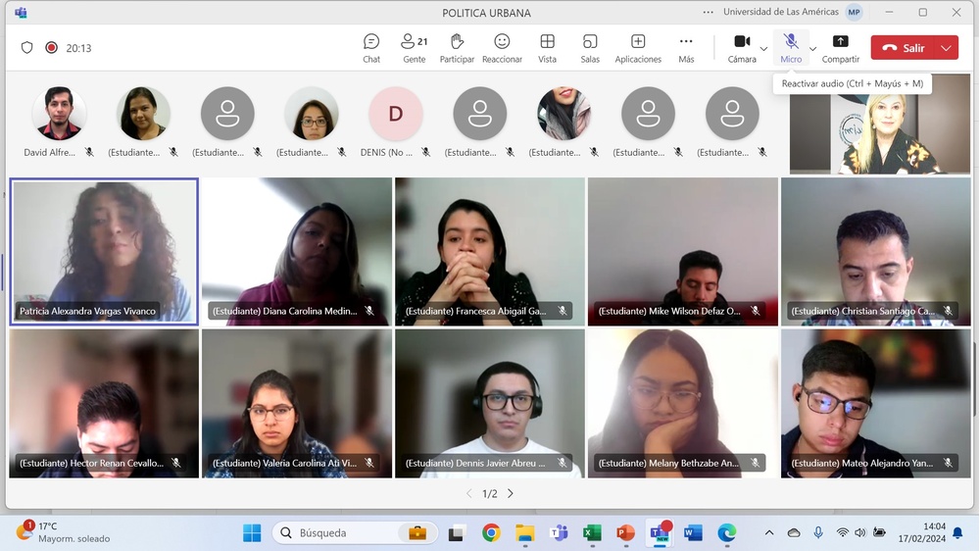Toggle the Cámara on or off
This screenshot has height=551, width=980.
coord(742,47)
